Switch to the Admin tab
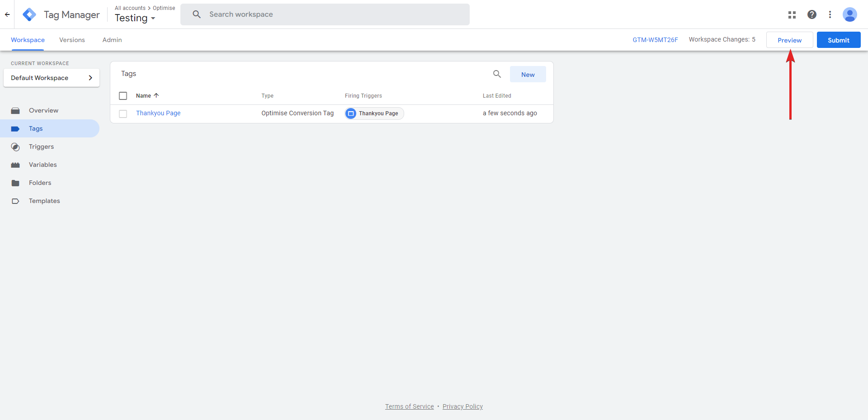This screenshot has height=420, width=868. (112, 40)
